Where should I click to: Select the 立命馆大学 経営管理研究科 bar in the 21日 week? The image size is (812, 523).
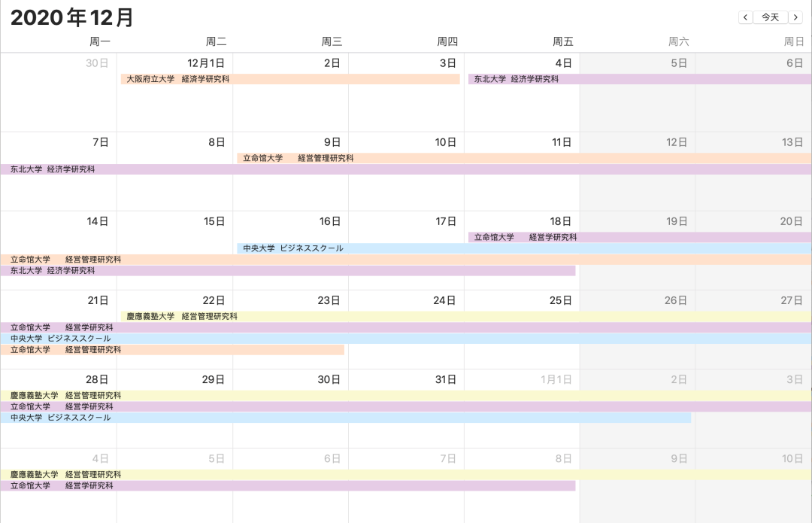pos(172,350)
